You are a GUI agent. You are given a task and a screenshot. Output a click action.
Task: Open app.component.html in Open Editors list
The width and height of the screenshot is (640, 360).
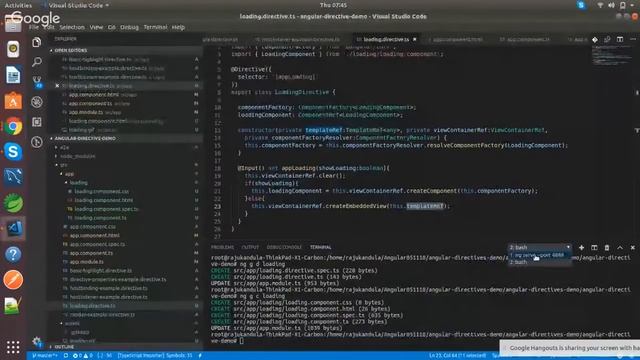(93, 95)
